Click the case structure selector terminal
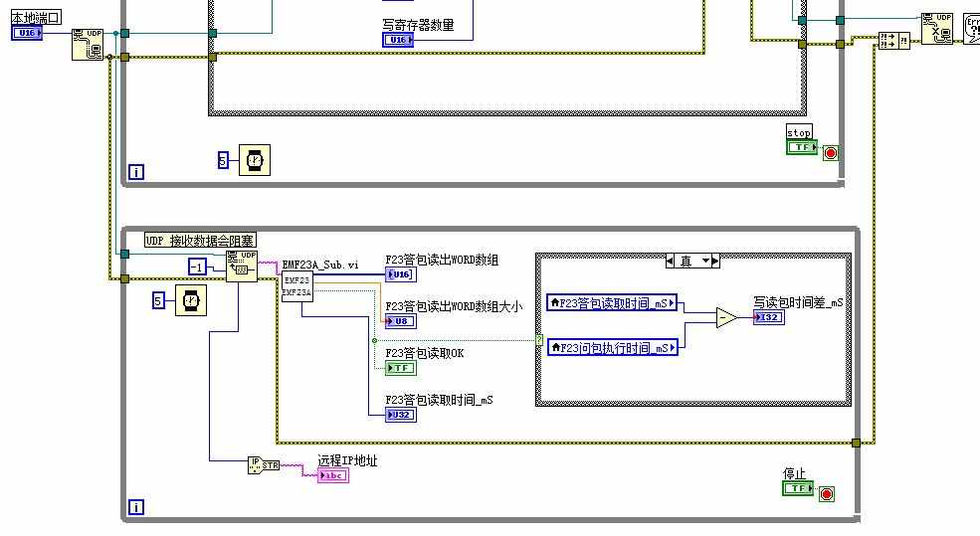This screenshot has width=980, height=536. (x=539, y=340)
